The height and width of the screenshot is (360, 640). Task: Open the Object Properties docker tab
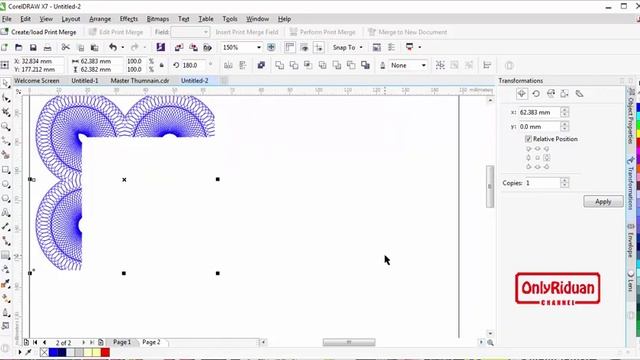tap(631, 115)
